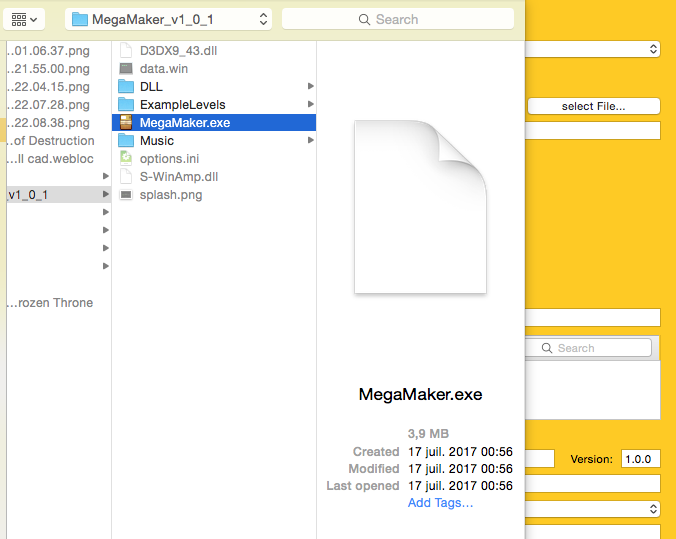Viewport: 676px width, 539px height.
Task: Select MegaMaker.exe in the file list
Action: click(214, 122)
